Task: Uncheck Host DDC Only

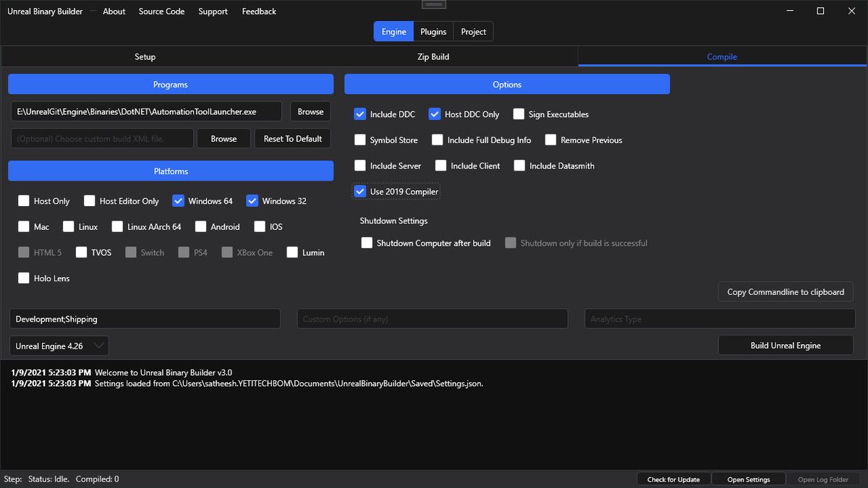Action: [x=435, y=114]
